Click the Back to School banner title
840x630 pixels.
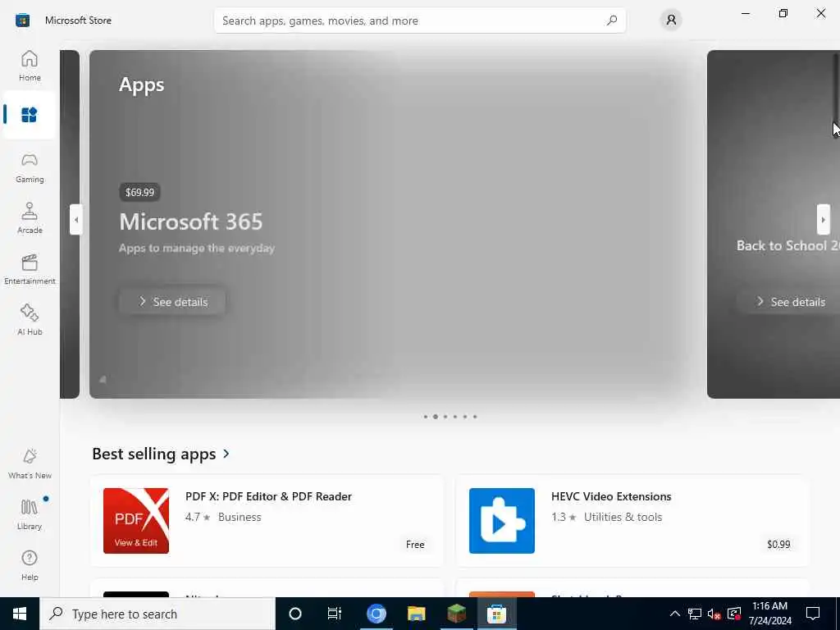pyautogui.click(x=788, y=246)
